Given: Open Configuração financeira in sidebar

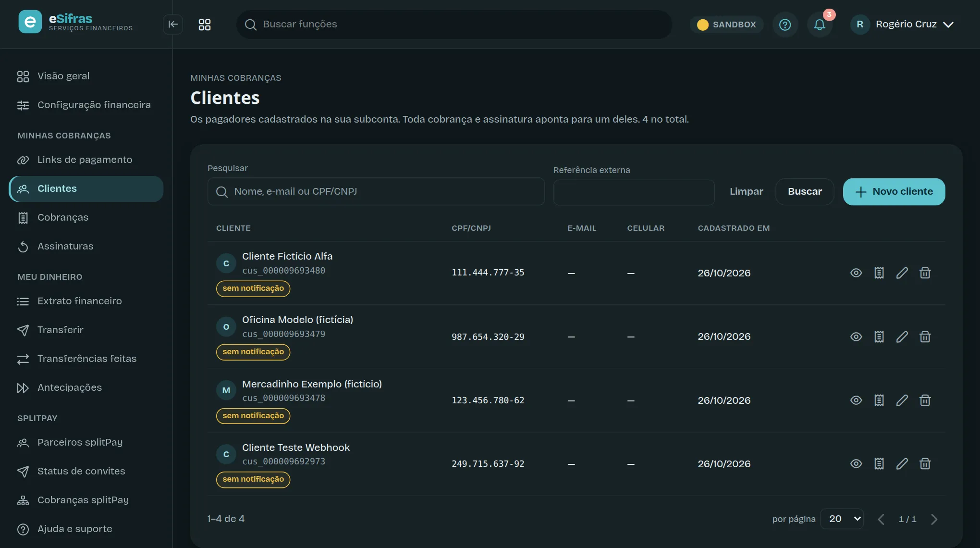Looking at the screenshot, I should [86, 105].
